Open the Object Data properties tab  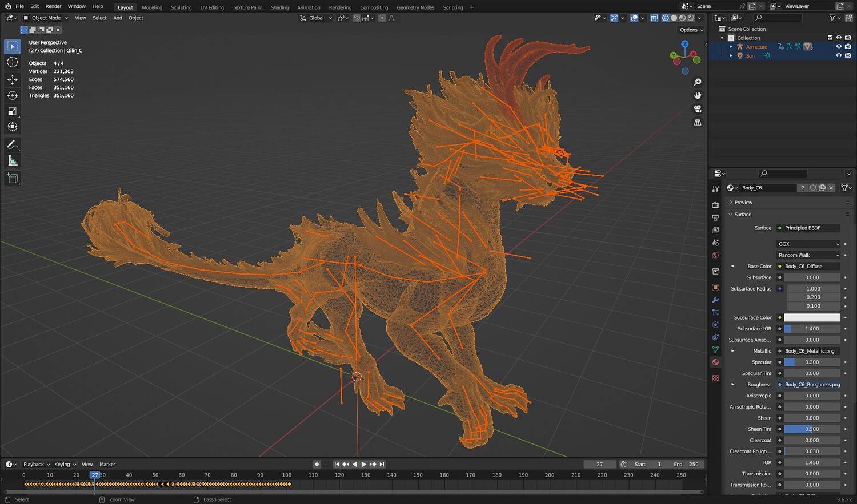tap(715, 349)
